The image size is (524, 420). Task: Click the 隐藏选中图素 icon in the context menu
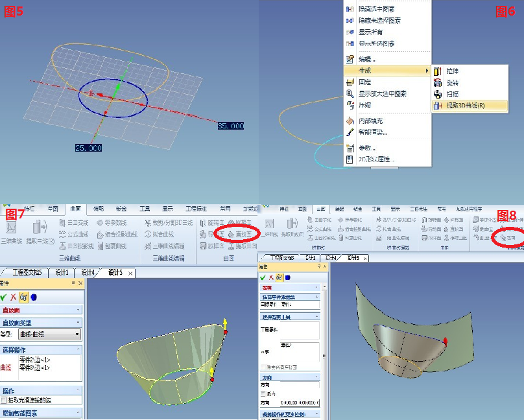350,9
